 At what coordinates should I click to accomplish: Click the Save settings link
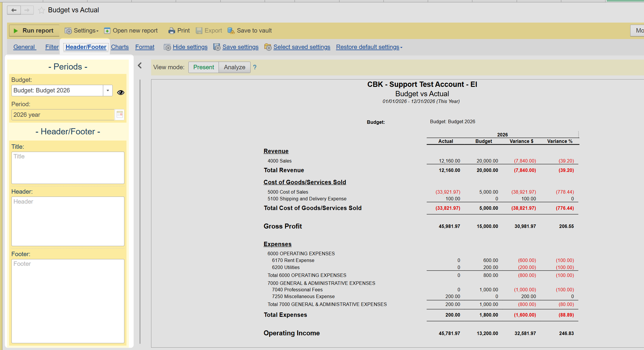point(240,47)
